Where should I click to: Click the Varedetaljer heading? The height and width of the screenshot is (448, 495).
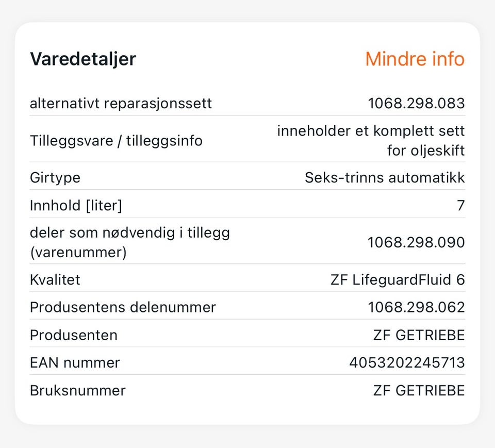tap(82, 59)
